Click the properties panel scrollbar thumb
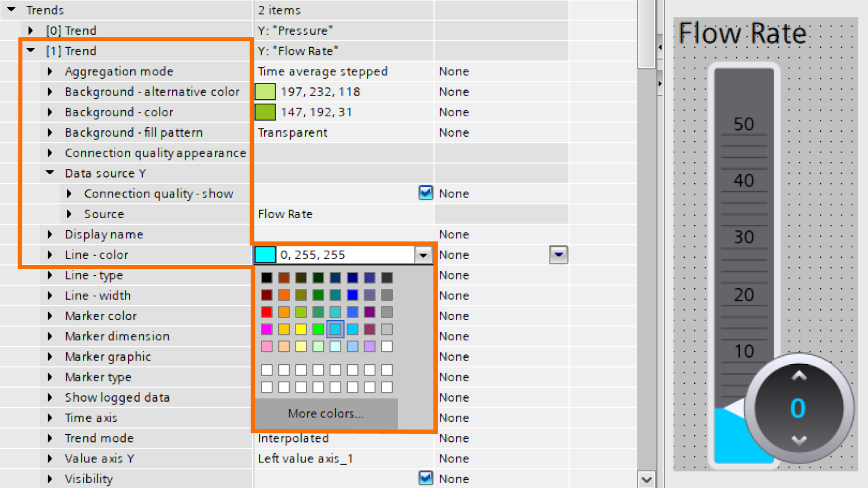This screenshot has width=868, height=488. click(x=646, y=34)
